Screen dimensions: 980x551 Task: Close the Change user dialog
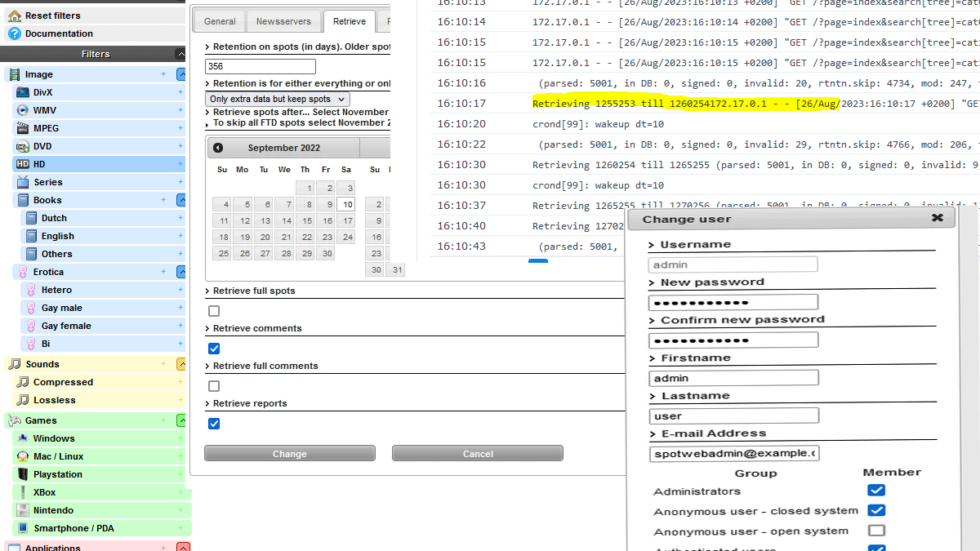click(937, 218)
